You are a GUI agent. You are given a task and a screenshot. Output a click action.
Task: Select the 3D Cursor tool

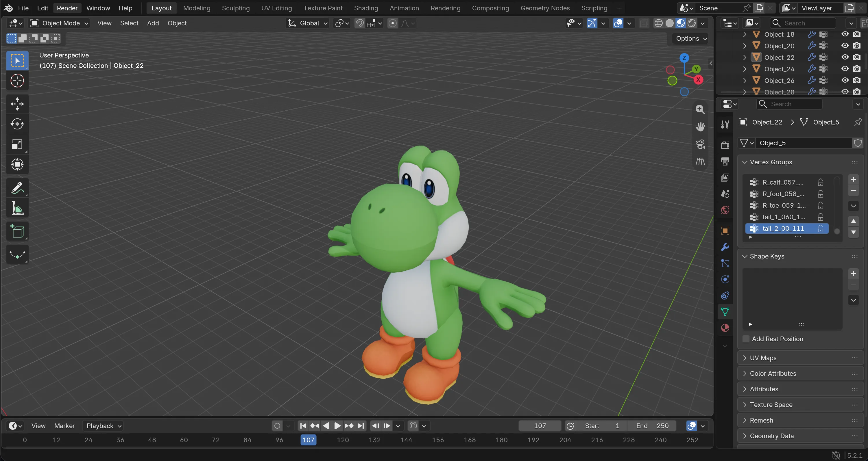17,81
